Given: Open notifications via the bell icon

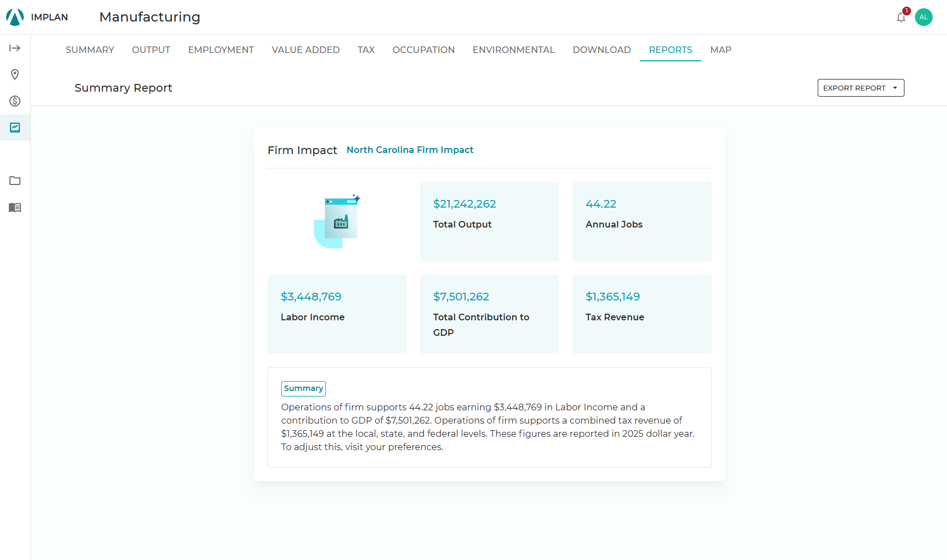Looking at the screenshot, I should pos(901,17).
